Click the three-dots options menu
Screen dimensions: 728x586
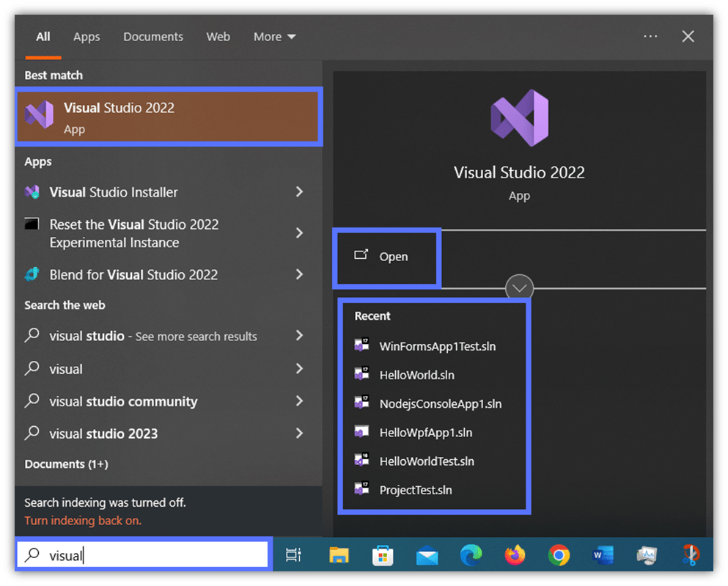[650, 36]
